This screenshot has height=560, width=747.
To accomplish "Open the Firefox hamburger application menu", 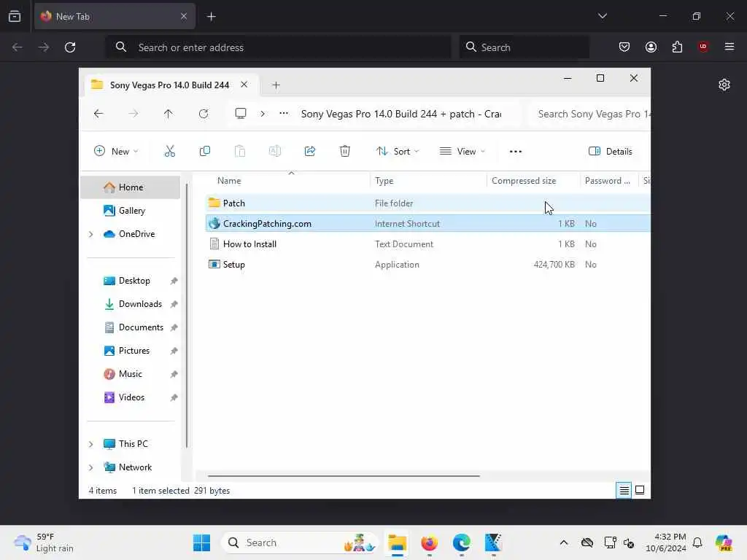I will coord(729,47).
